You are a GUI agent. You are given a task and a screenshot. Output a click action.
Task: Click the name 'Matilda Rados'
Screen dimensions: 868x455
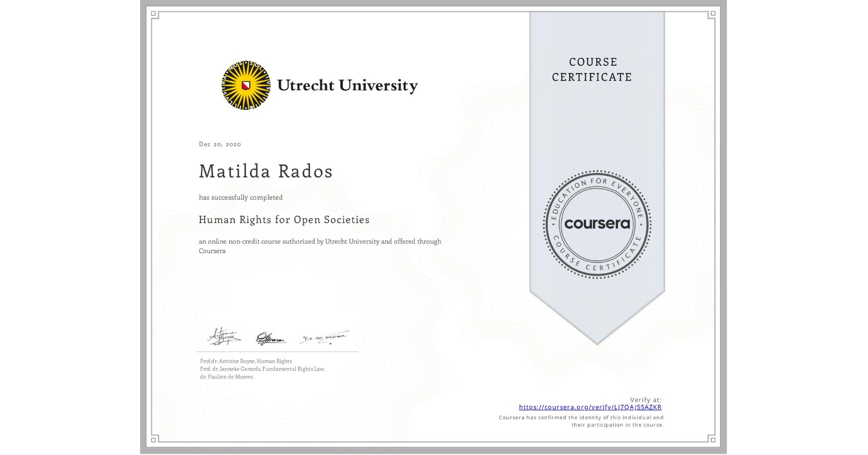coord(265,171)
